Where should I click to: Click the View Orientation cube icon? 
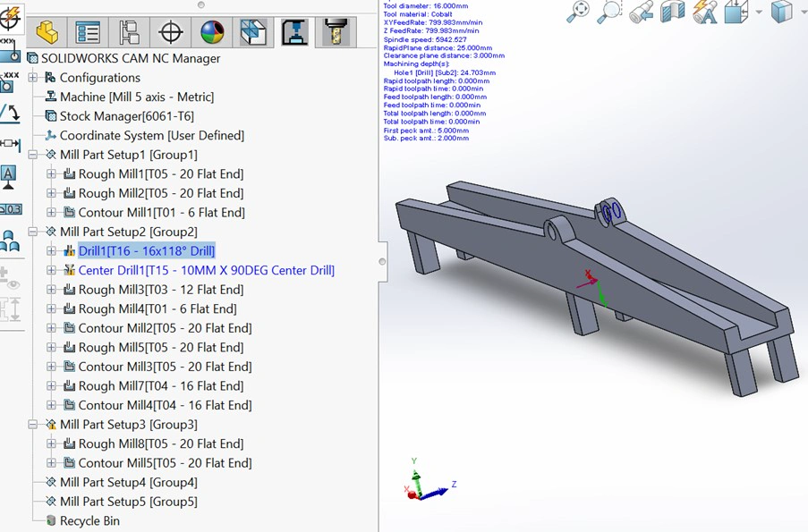pyautogui.click(x=736, y=12)
